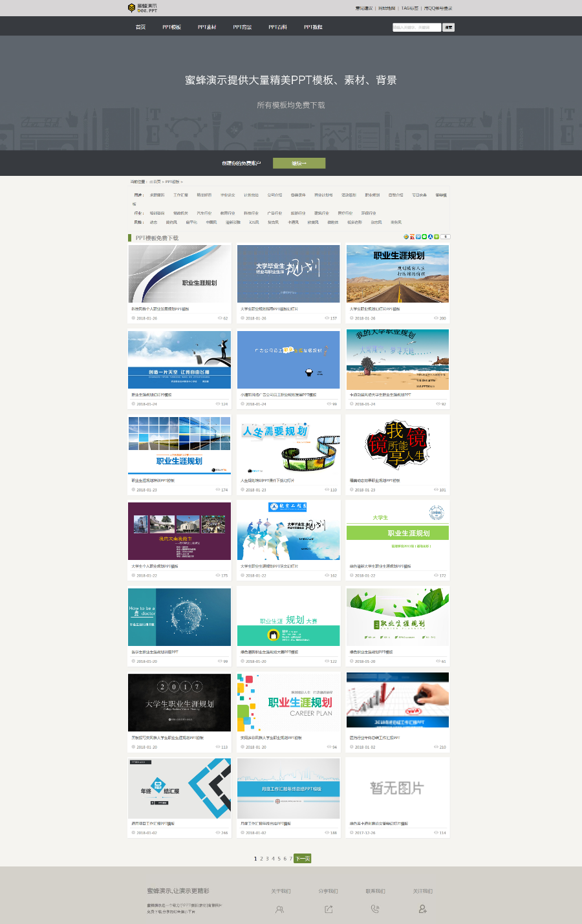This screenshot has height=924, width=582.
Task: Click 首页 in the breadcrumb trail
Action: tap(156, 182)
